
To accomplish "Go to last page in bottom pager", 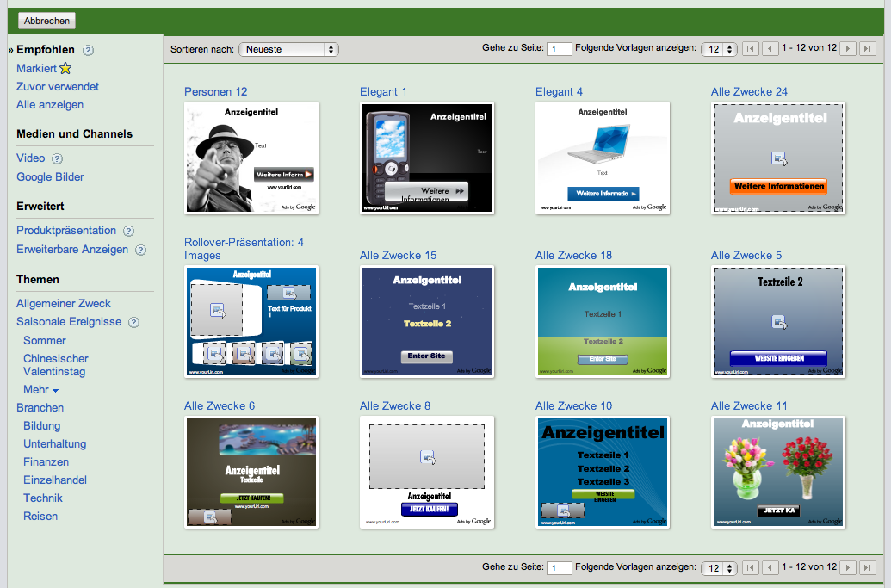I will point(867,567).
